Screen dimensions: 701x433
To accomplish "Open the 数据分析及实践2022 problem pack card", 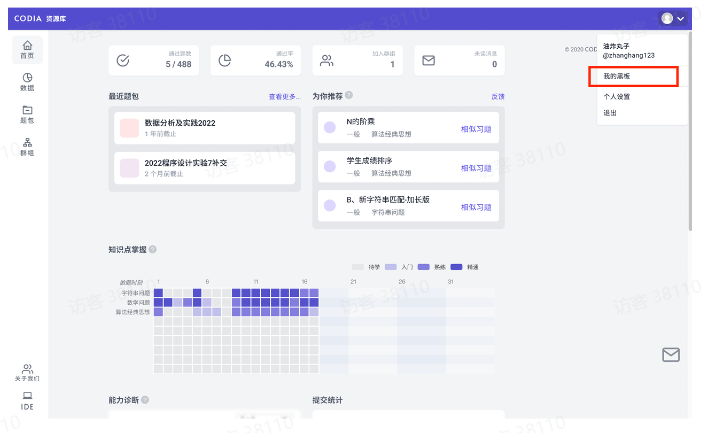I will [x=205, y=127].
